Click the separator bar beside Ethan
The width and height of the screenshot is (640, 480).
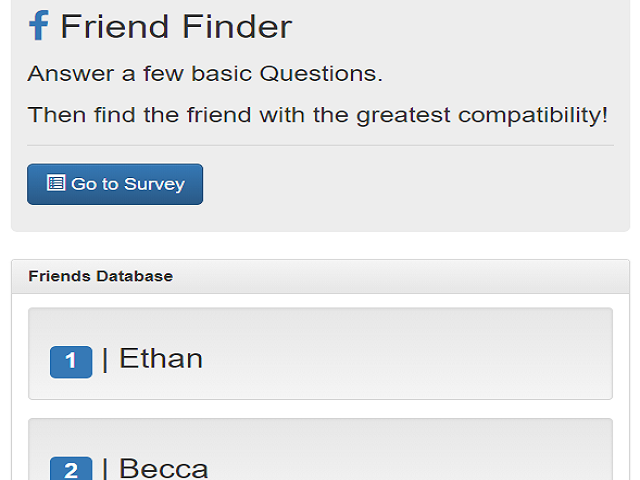[x=105, y=359]
